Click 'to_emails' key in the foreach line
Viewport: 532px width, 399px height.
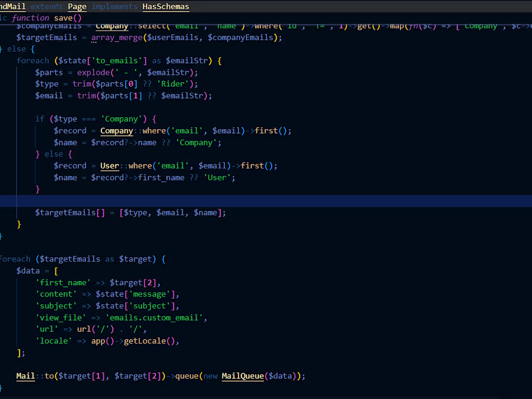(x=117, y=61)
